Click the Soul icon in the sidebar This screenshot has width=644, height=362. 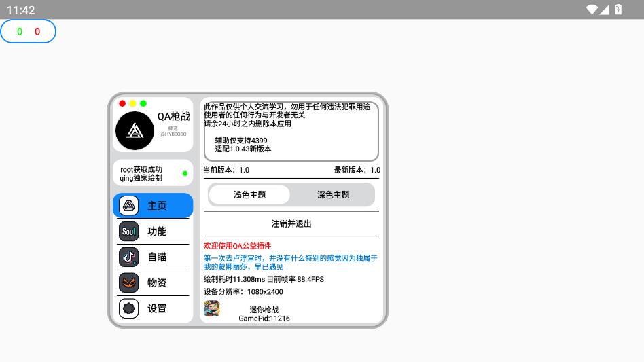tap(129, 232)
